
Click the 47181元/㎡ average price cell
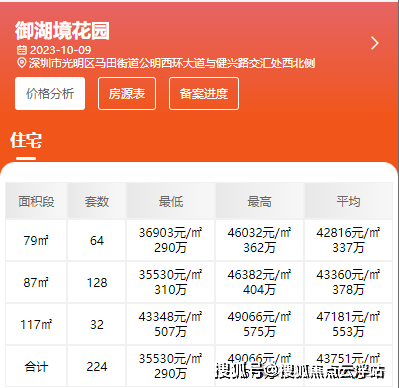pyautogui.click(x=348, y=324)
